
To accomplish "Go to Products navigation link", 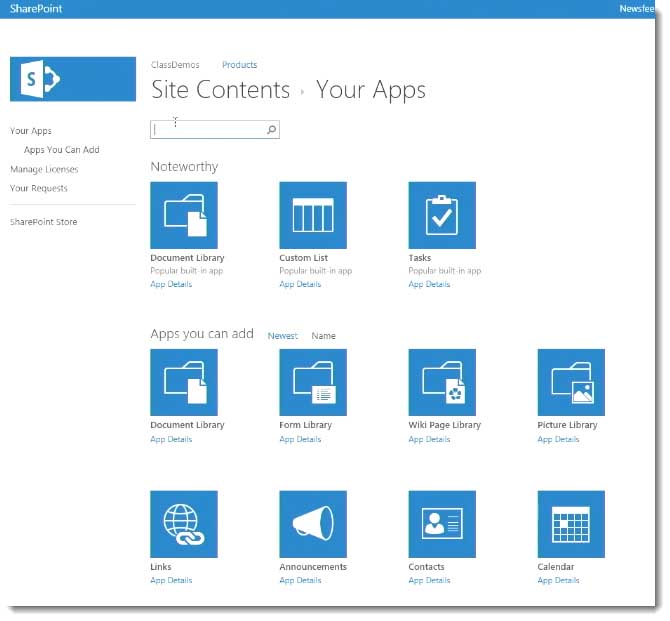I will coord(239,65).
